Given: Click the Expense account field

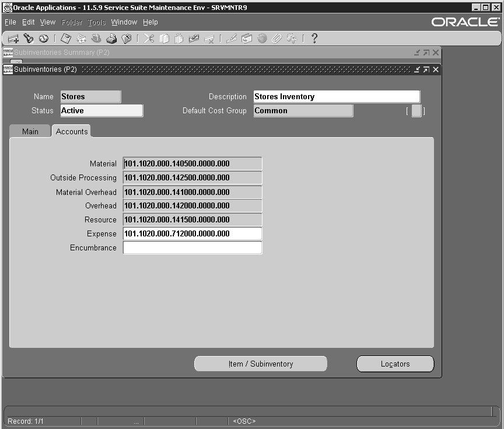Looking at the screenshot, I should [x=192, y=233].
